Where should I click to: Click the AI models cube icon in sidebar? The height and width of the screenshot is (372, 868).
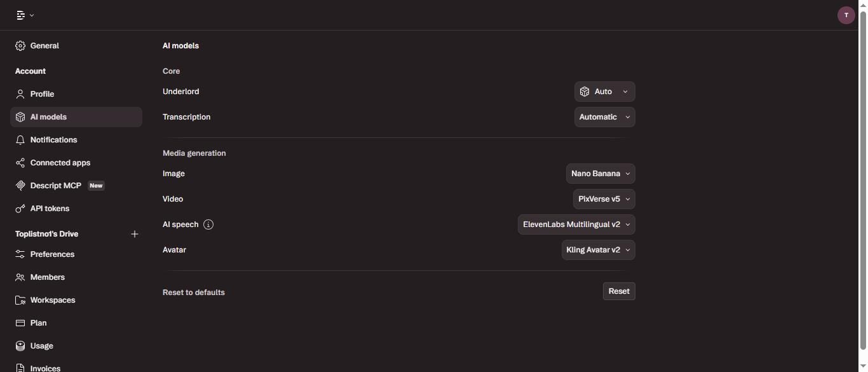point(20,117)
